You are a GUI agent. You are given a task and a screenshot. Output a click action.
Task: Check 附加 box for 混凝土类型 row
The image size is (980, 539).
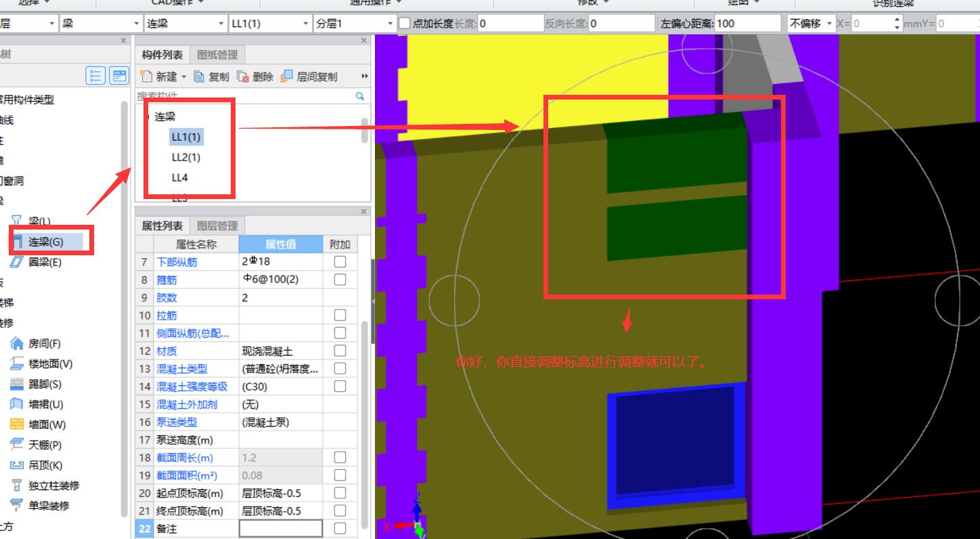340,368
